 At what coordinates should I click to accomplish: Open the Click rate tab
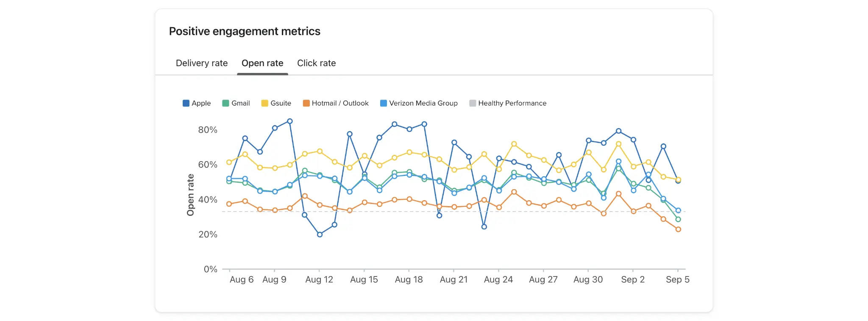(316, 63)
